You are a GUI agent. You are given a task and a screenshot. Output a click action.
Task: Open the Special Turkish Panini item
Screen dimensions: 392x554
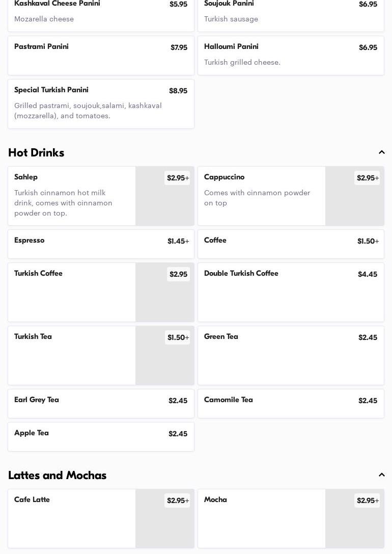(x=101, y=104)
